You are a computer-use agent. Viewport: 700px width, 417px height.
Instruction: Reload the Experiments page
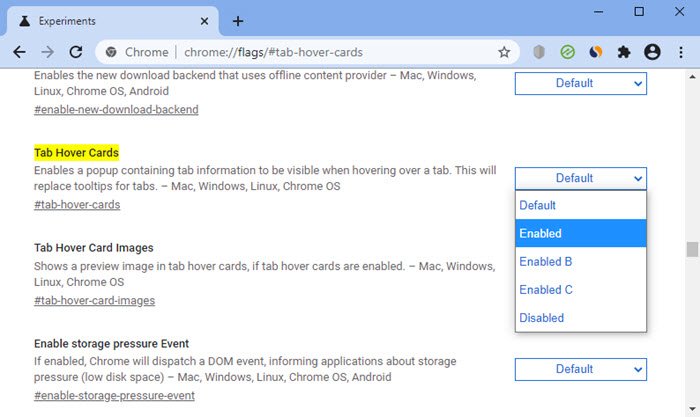[x=76, y=52]
